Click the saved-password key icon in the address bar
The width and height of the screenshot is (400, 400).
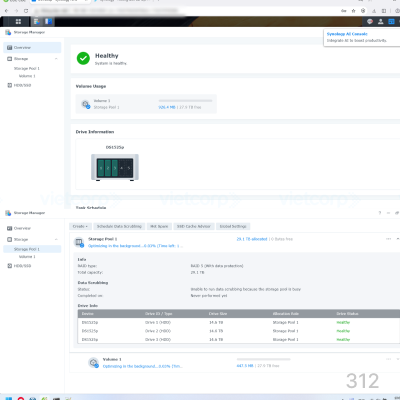[344, 11]
